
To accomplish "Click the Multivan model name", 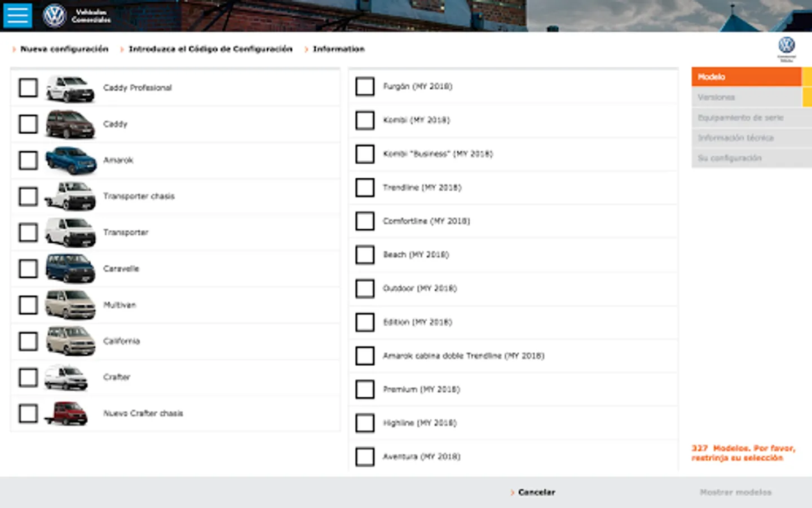I will pos(120,305).
